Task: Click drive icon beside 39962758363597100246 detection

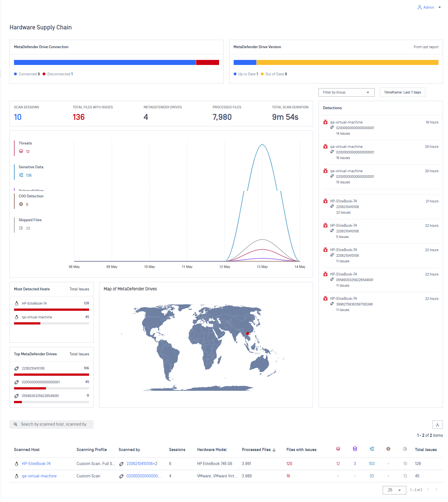Action: pyautogui.click(x=332, y=304)
